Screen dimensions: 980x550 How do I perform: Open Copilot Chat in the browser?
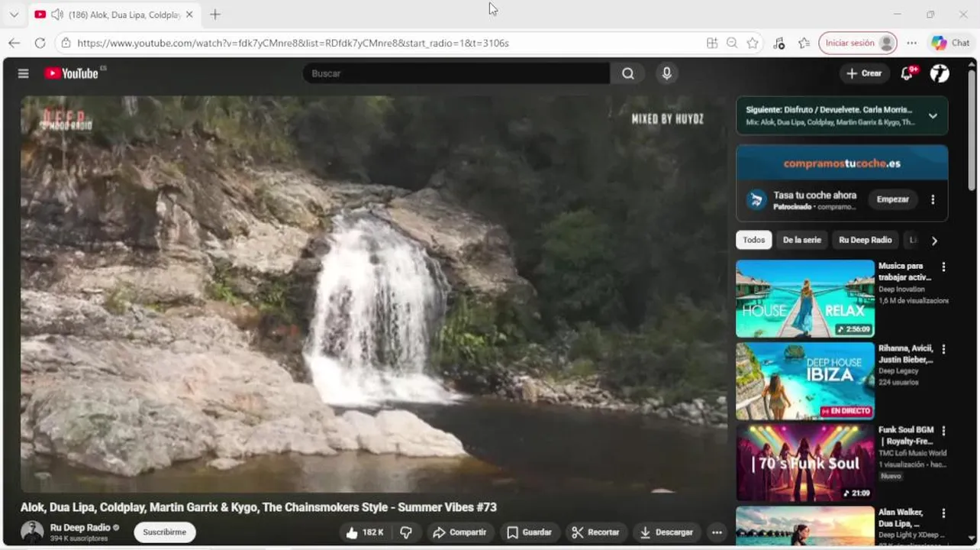coord(950,43)
